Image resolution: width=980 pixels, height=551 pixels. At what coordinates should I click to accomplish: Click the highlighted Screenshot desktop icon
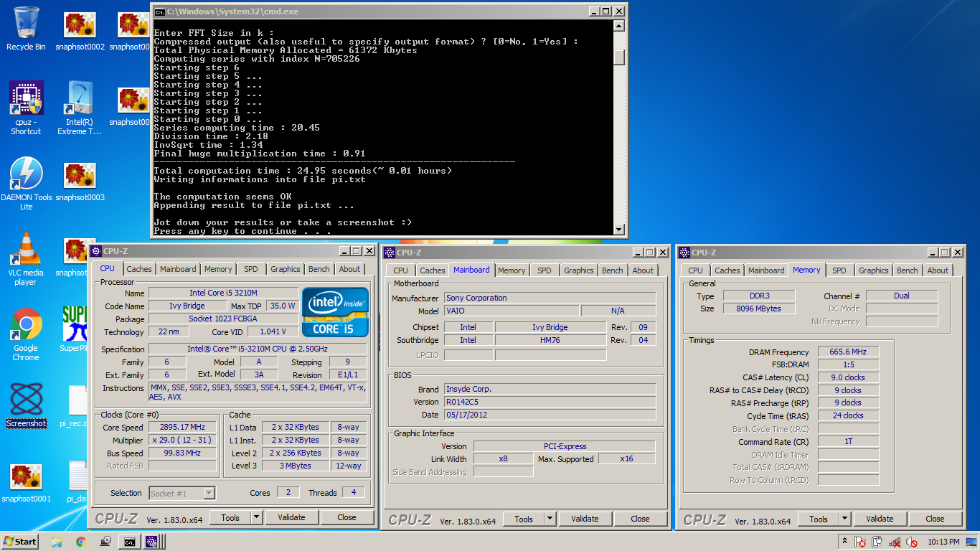26,405
